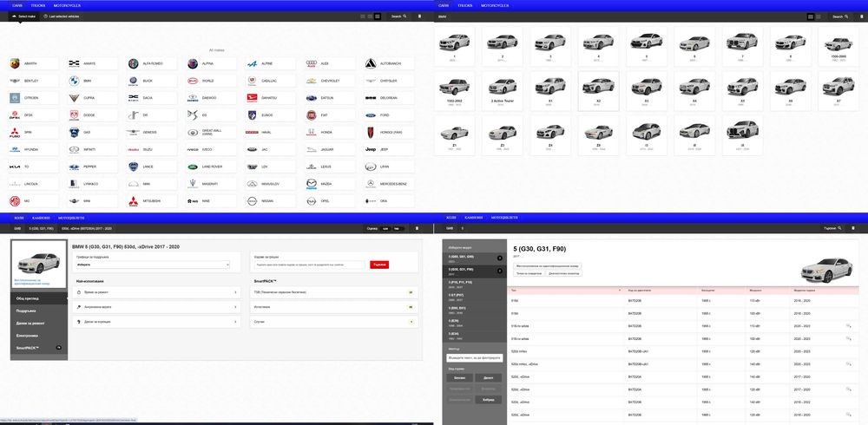Viewport: 868px width, 425px height.
Task: Select the BMW X7 model card
Action: tap(838, 91)
